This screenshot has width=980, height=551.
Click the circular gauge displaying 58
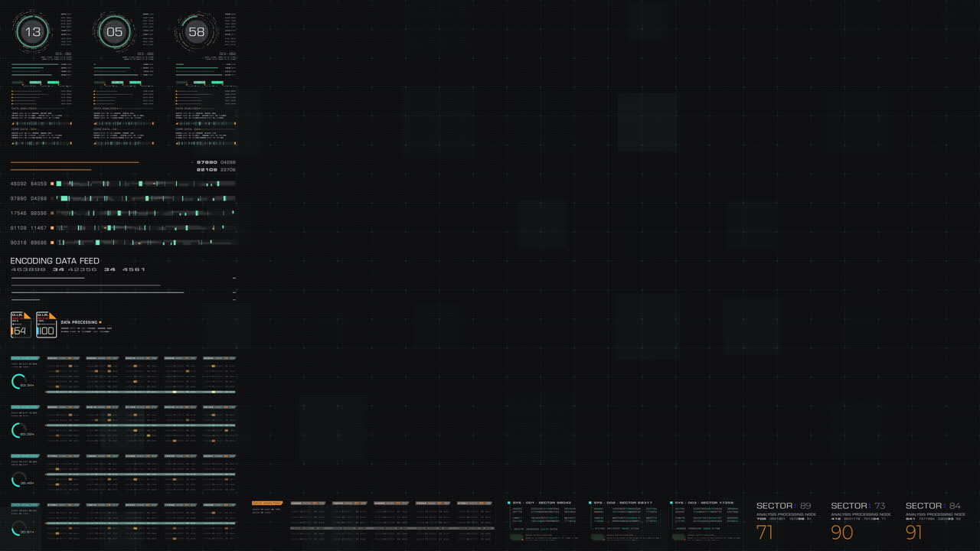(197, 31)
